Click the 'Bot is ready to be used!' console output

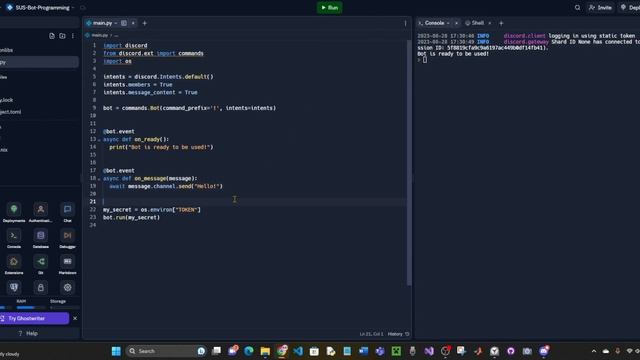point(453,54)
